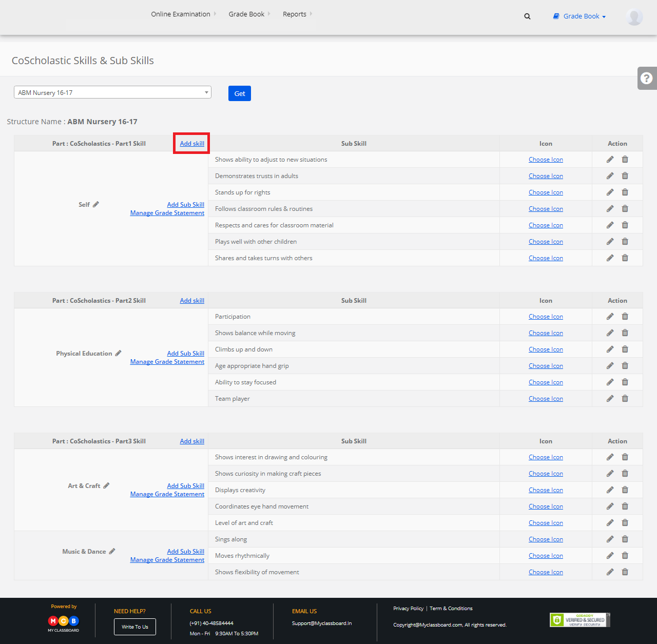This screenshot has width=657, height=644.
Task: Add Sub Skill under Music & Dance
Action: (186, 551)
